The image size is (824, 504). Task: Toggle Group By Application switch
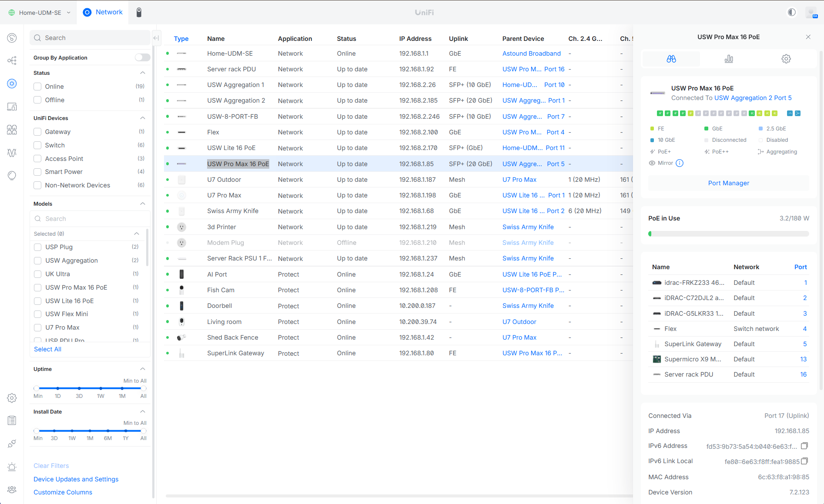pos(142,57)
